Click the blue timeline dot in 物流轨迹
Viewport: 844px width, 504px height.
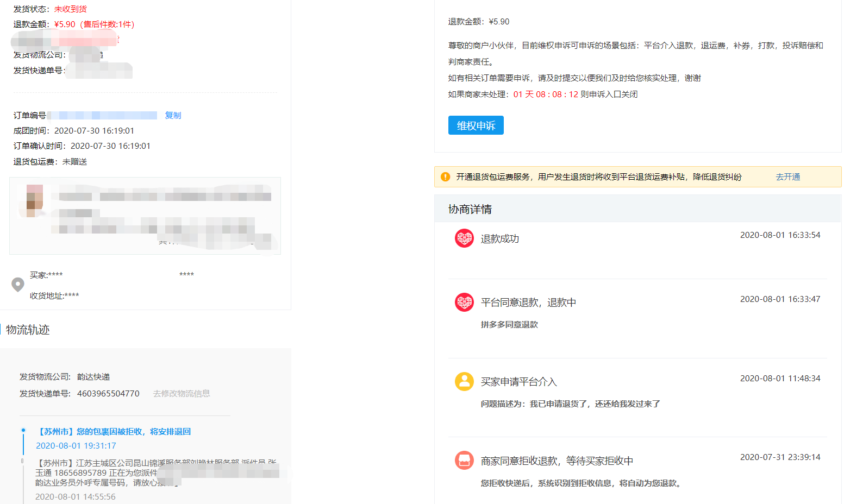tap(23, 429)
